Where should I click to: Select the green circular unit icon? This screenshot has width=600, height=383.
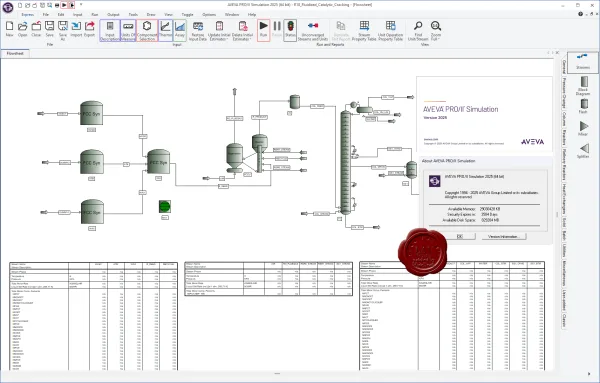pyautogui.click(x=165, y=207)
